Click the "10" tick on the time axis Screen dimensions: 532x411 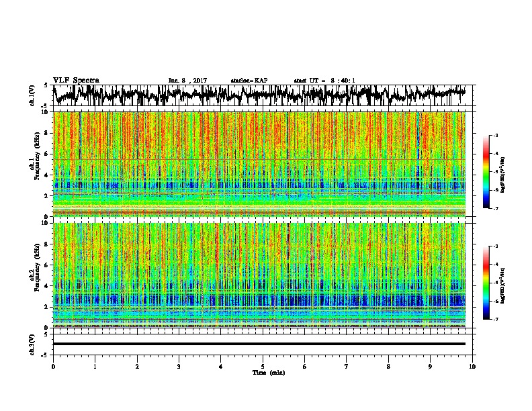tap(472, 367)
